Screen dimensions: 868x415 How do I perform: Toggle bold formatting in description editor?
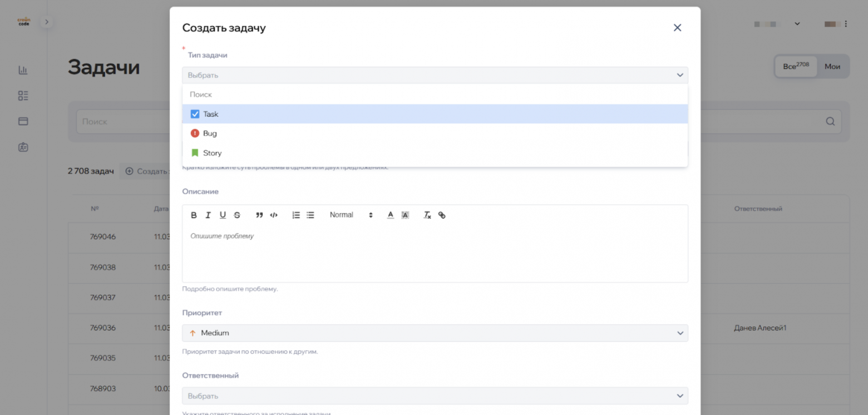pos(194,215)
